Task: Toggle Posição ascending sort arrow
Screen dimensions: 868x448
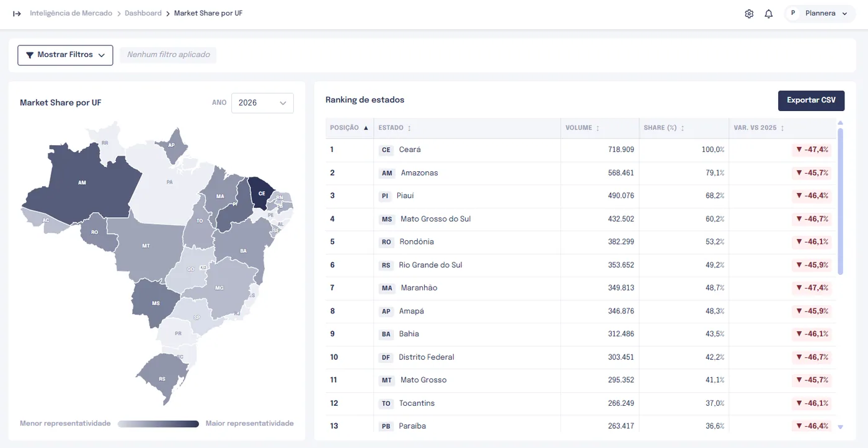Action: pyautogui.click(x=366, y=128)
